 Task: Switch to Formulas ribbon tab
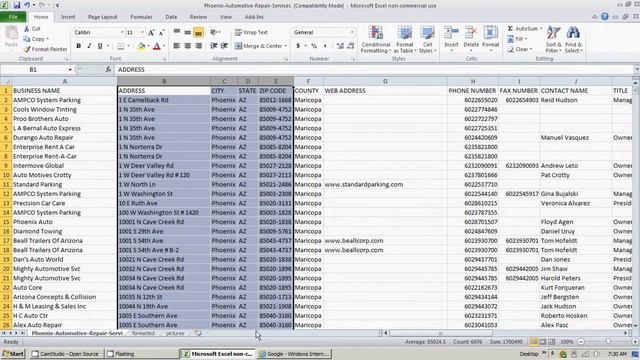141,17
